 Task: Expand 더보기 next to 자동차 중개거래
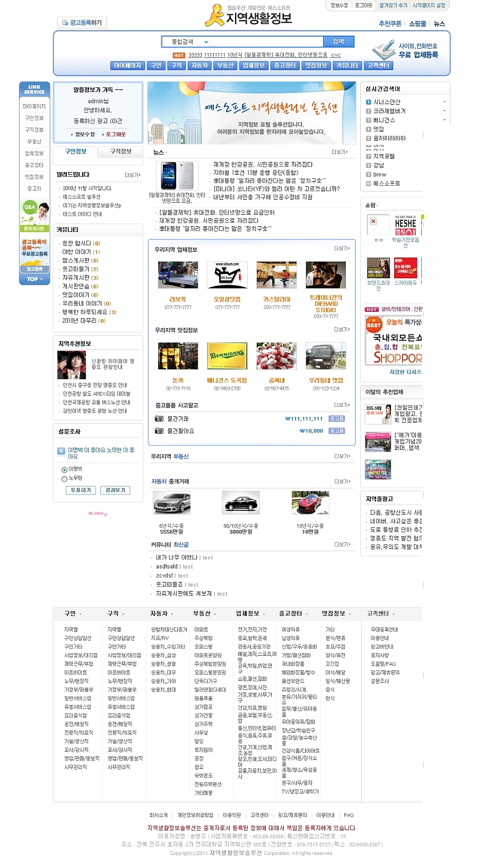[x=342, y=481]
